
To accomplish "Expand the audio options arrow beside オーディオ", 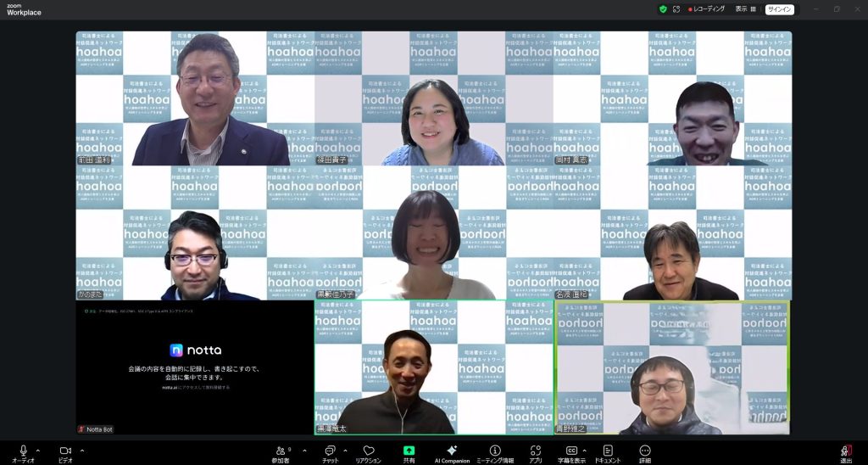I will click(x=38, y=451).
